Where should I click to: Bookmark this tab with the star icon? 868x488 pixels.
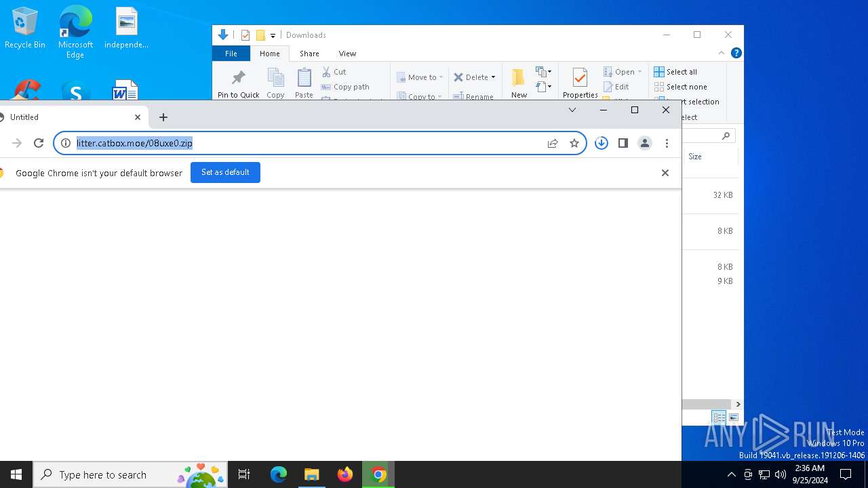tap(574, 143)
